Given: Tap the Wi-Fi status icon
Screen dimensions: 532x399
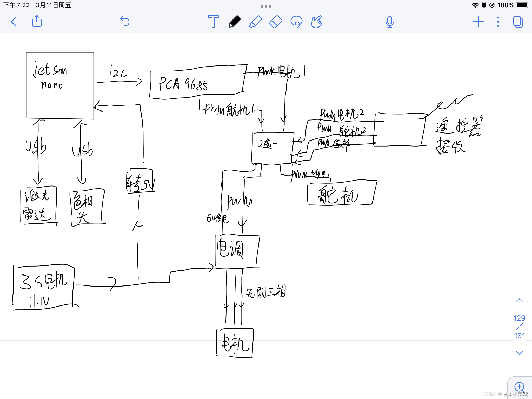Looking at the screenshot, I should (x=475, y=5).
